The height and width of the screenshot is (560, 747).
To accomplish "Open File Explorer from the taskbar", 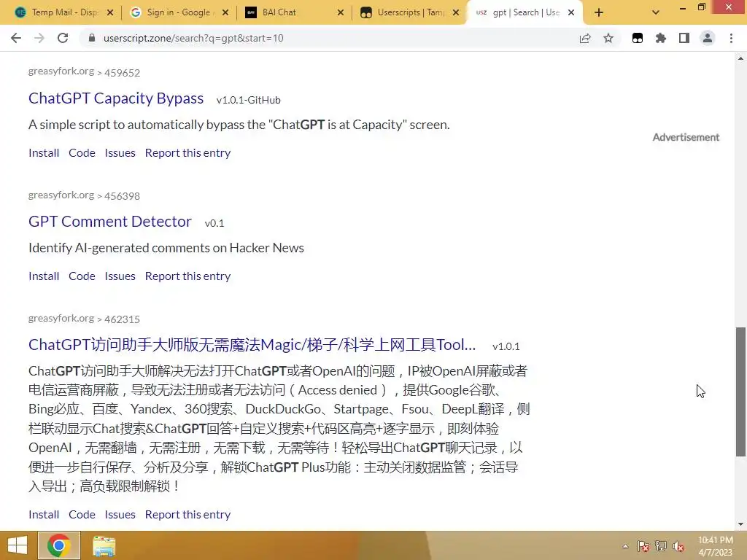I will pos(104,546).
